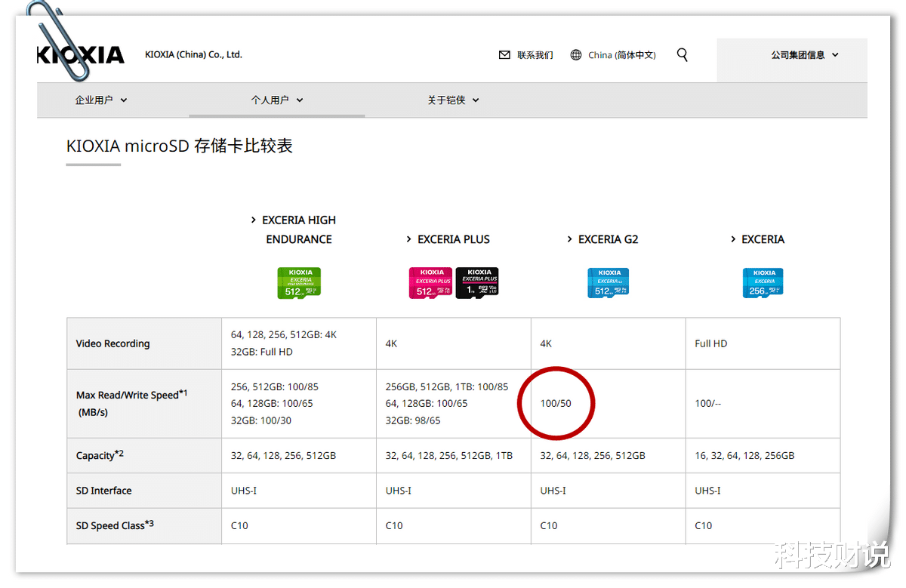906x588 pixels.
Task: Open site search with magnifier icon
Action: pos(683,55)
